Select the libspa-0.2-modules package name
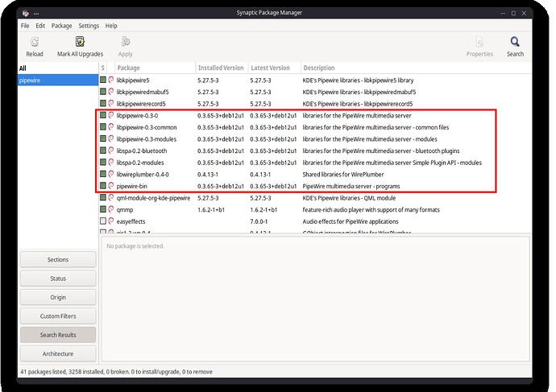This screenshot has height=392, width=556. pyautogui.click(x=140, y=163)
